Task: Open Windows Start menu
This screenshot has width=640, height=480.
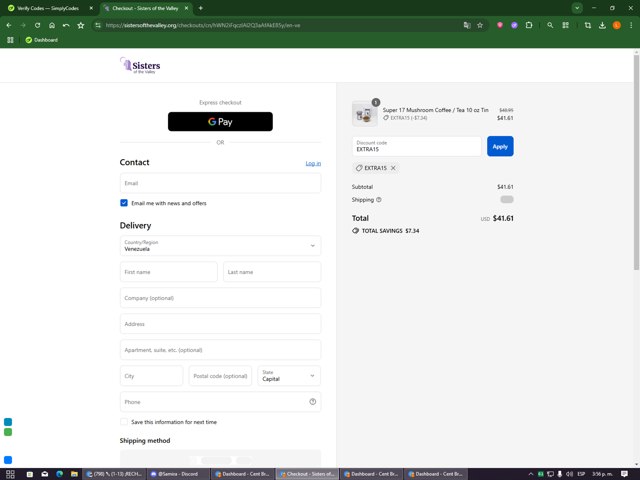Action: tap(10, 474)
